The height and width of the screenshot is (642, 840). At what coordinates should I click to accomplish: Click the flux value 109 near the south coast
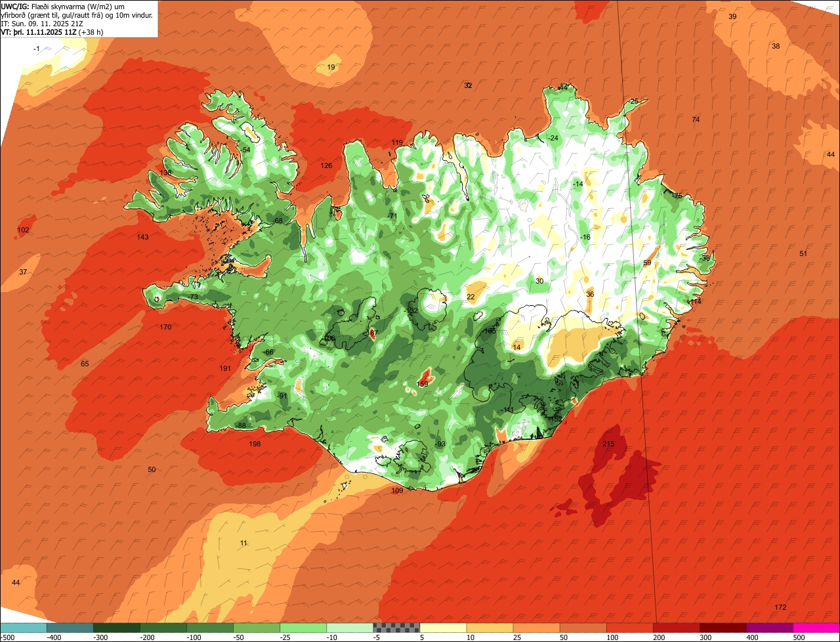397,490
